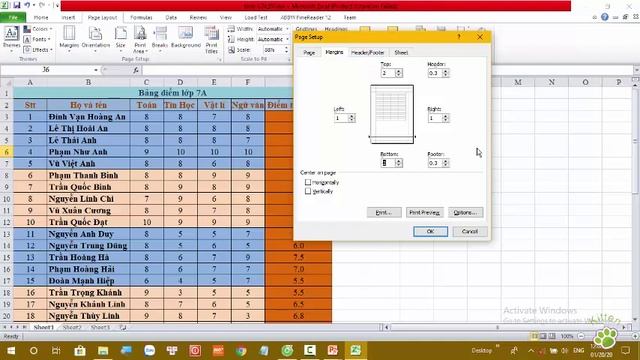Image resolution: width=640 pixels, height=360 pixels.
Task: Open File Explorer from taskbar
Action: [x=103, y=350]
